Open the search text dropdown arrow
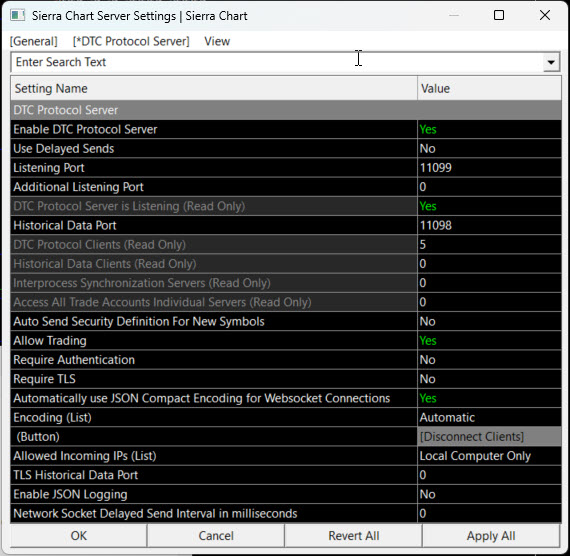Viewport: 570px width, 556px height. (551, 62)
